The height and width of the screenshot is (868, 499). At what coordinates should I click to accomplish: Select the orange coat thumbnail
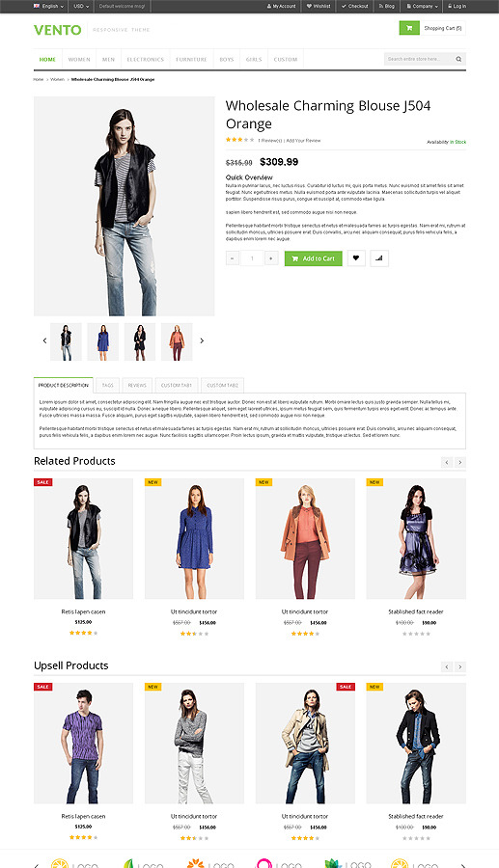coord(177,341)
